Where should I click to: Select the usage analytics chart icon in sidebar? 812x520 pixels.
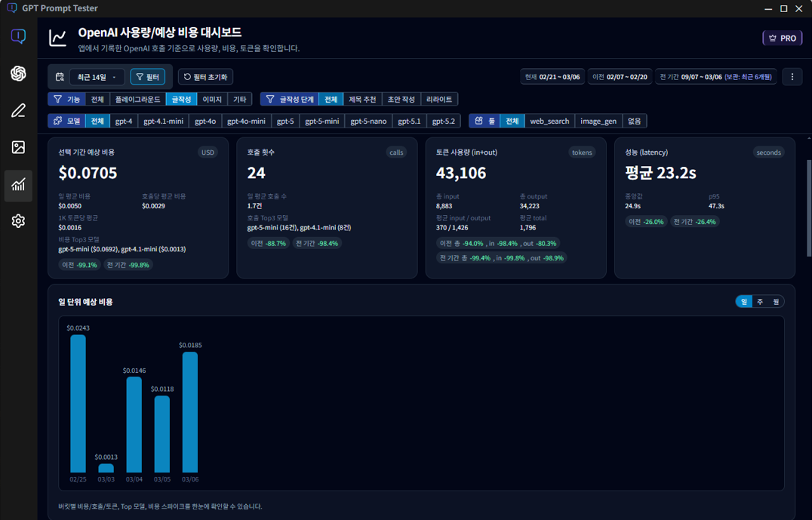[x=18, y=185]
